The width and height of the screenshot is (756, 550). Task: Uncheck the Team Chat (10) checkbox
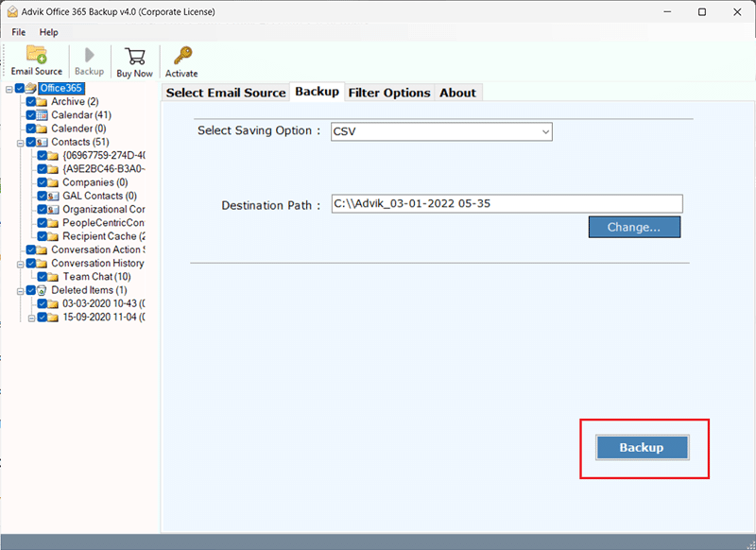pyautogui.click(x=42, y=277)
